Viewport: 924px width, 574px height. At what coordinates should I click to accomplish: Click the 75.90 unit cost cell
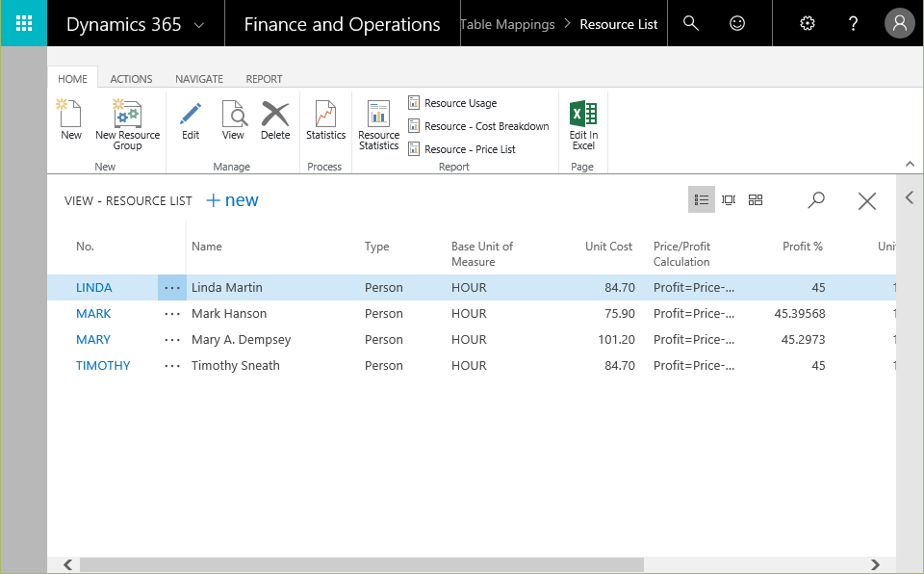pyautogui.click(x=620, y=313)
